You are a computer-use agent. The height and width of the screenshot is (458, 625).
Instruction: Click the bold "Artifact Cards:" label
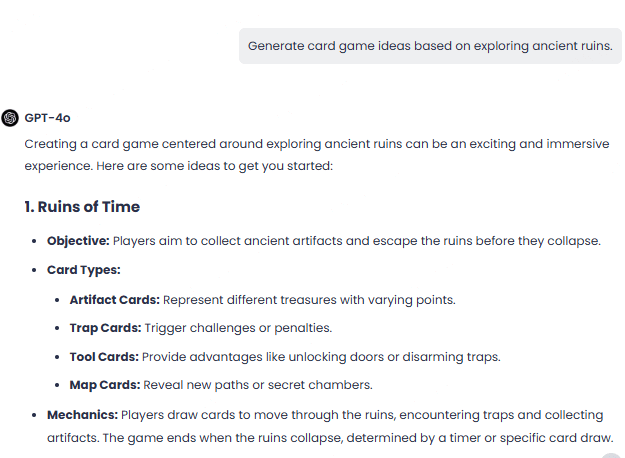coord(115,300)
